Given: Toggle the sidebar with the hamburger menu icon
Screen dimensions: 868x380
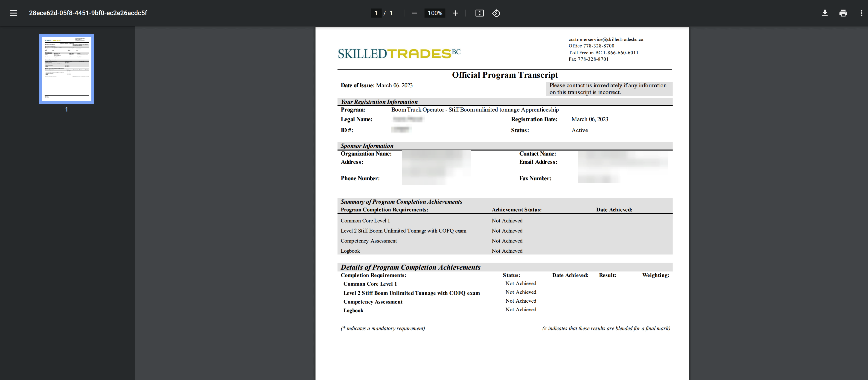Looking at the screenshot, I should 14,13.
